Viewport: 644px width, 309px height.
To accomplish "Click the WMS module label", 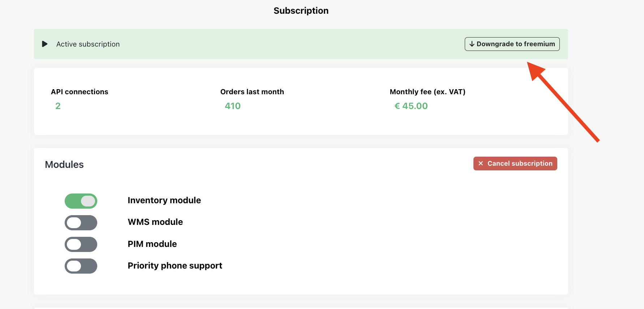I will pos(155,222).
